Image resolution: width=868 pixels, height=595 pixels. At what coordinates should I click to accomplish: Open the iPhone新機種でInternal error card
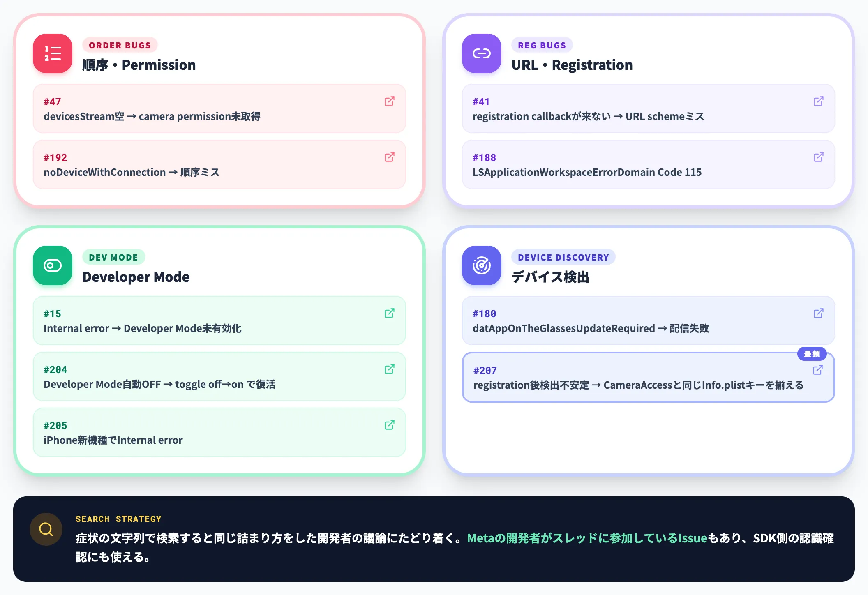pyautogui.click(x=219, y=432)
